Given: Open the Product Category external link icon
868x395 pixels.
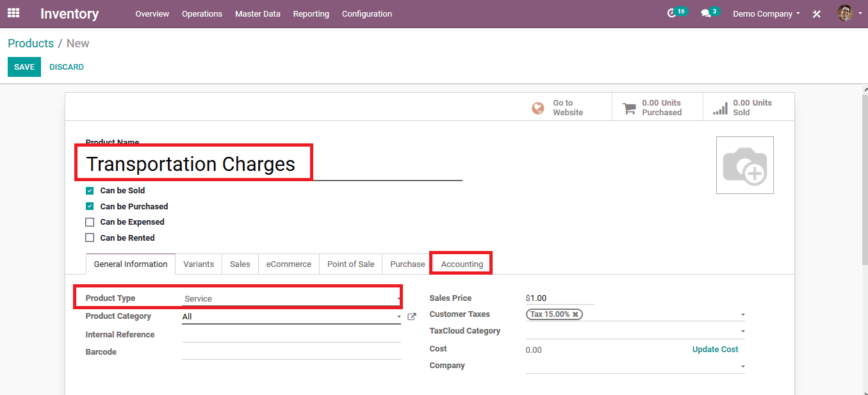Looking at the screenshot, I should (412, 316).
